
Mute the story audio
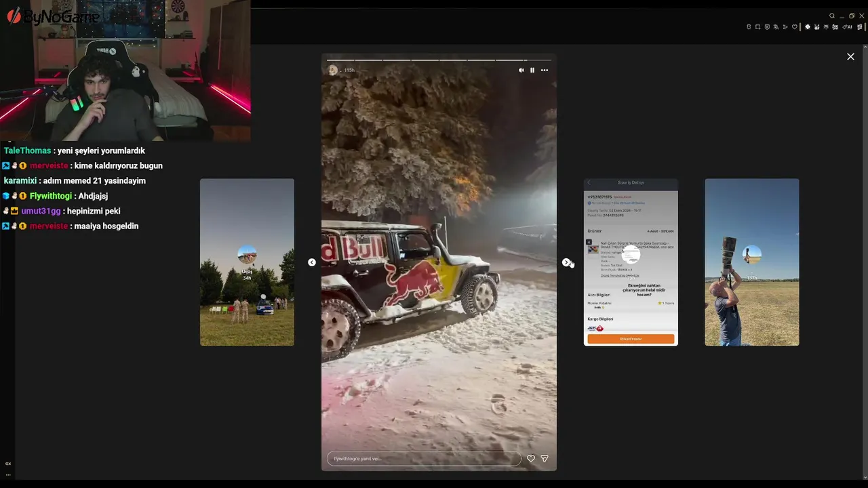tap(521, 70)
